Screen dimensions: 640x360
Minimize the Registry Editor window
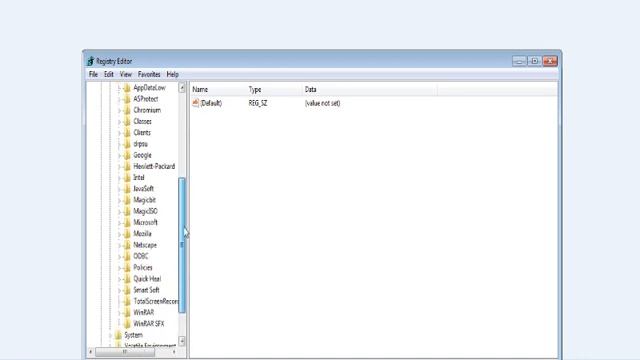(519, 61)
